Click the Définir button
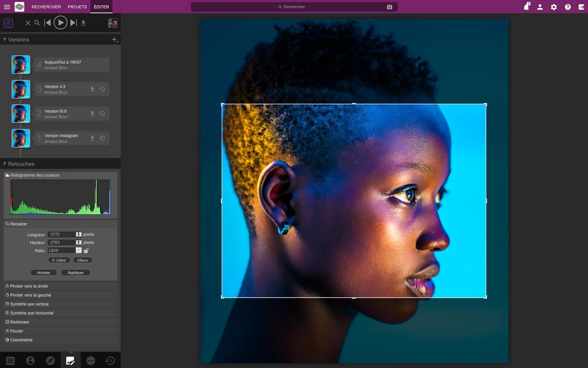 point(59,260)
